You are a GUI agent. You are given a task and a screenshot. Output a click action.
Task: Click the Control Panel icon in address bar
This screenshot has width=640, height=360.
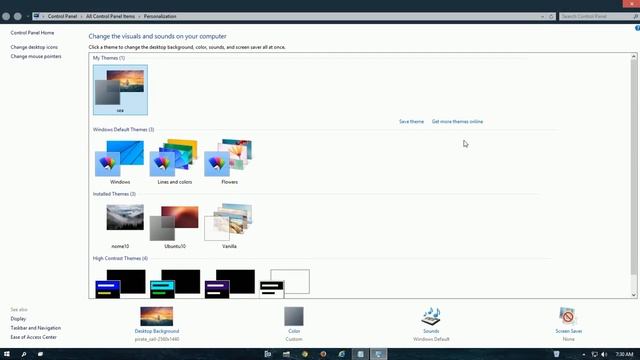[x=36, y=16]
